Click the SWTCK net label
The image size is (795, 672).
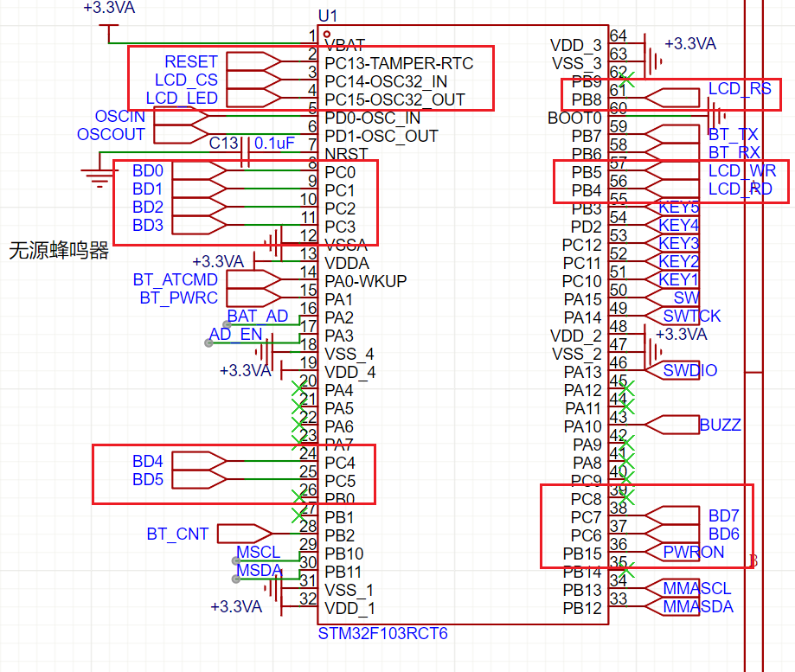[691, 317]
